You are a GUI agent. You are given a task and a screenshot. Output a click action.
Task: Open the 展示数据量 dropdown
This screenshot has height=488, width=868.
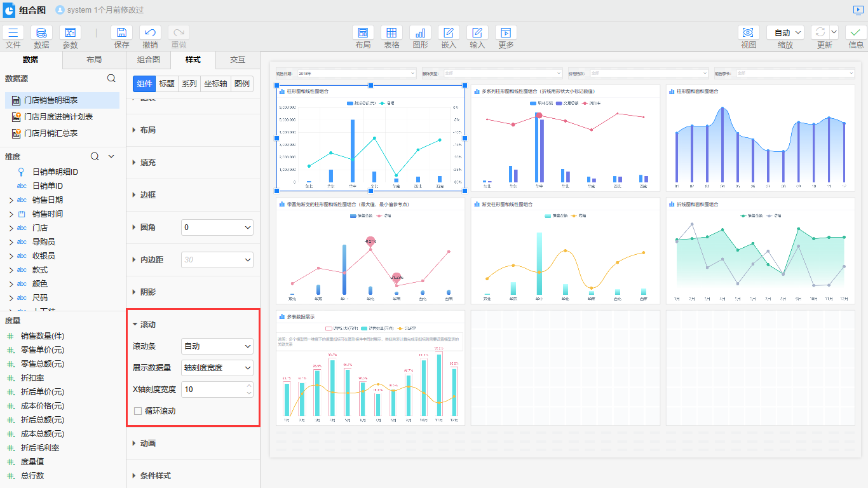(x=217, y=368)
